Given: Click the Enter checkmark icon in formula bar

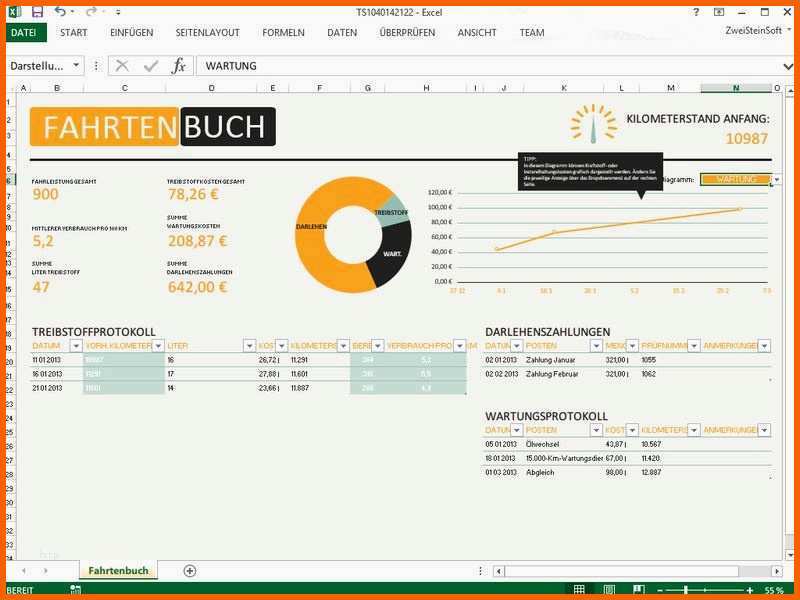Looking at the screenshot, I should point(151,65).
